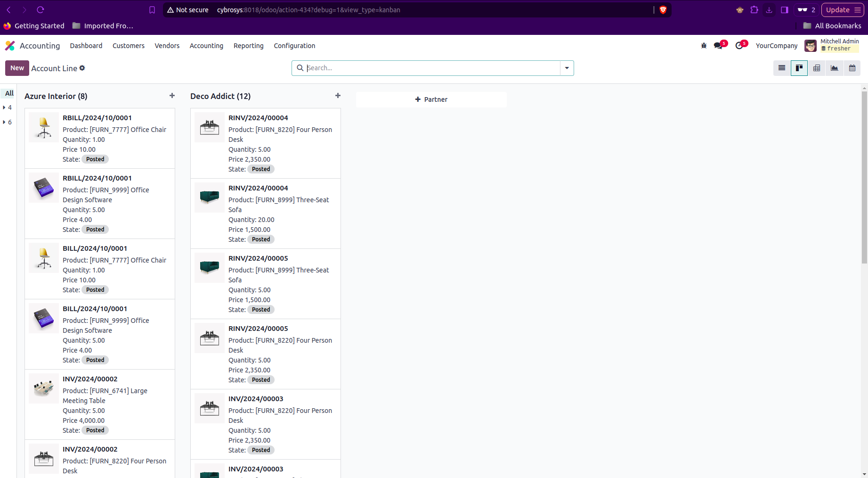
Task: Open Brave Shields lion icon
Action: [663, 10]
